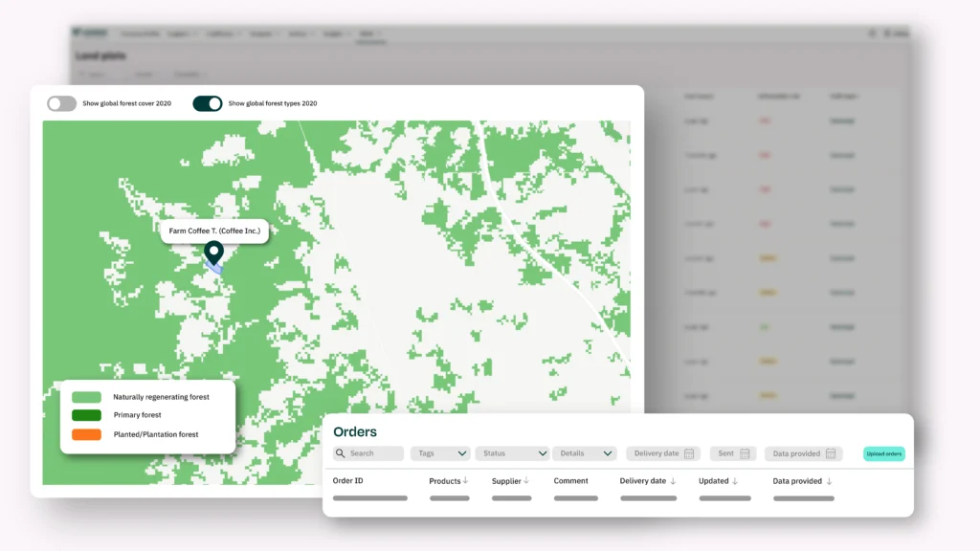Viewport: 980px width, 551px height.
Task: Open the Status dropdown
Action: click(x=512, y=453)
